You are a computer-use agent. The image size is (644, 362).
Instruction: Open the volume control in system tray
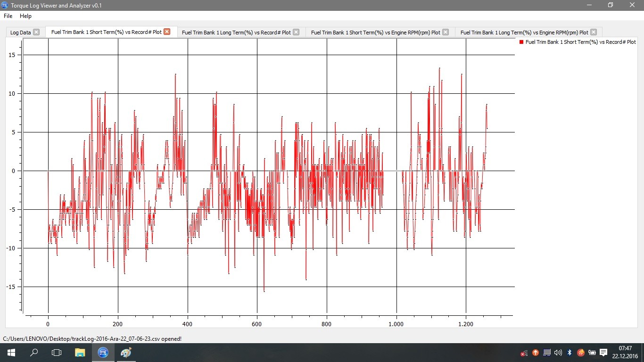click(x=558, y=353)
